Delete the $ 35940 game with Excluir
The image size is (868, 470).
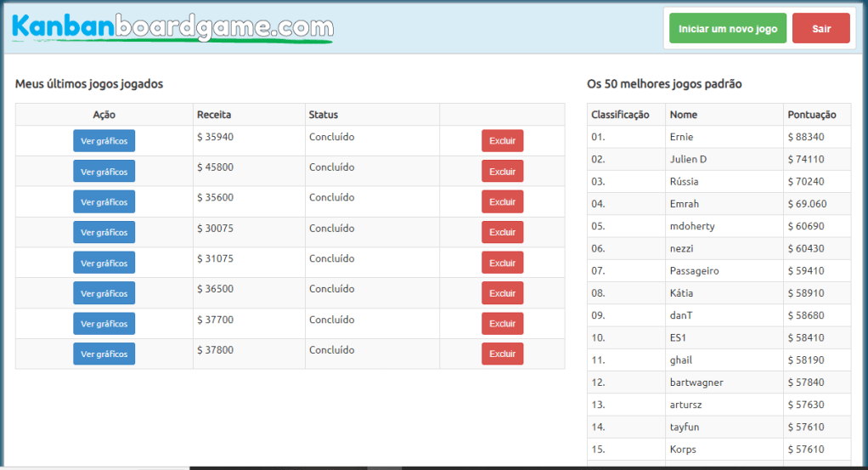[x=502, y=141]
